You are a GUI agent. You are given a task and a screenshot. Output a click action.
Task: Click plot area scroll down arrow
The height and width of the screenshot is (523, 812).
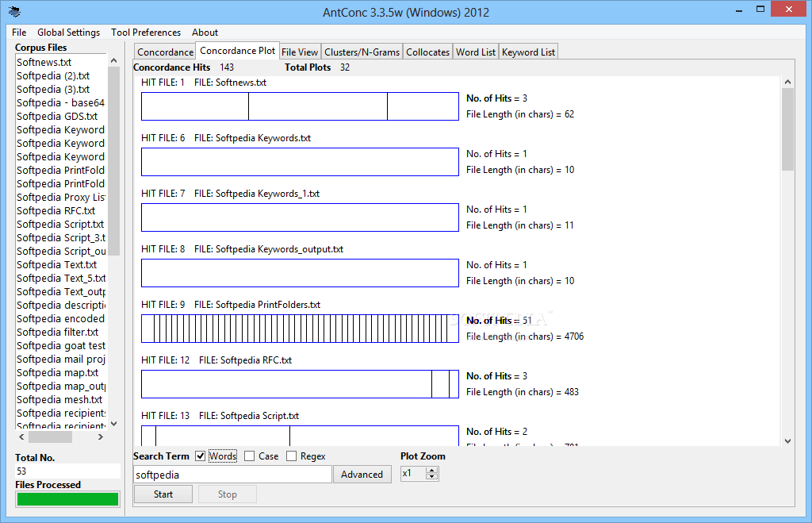[x=787, y=441]
